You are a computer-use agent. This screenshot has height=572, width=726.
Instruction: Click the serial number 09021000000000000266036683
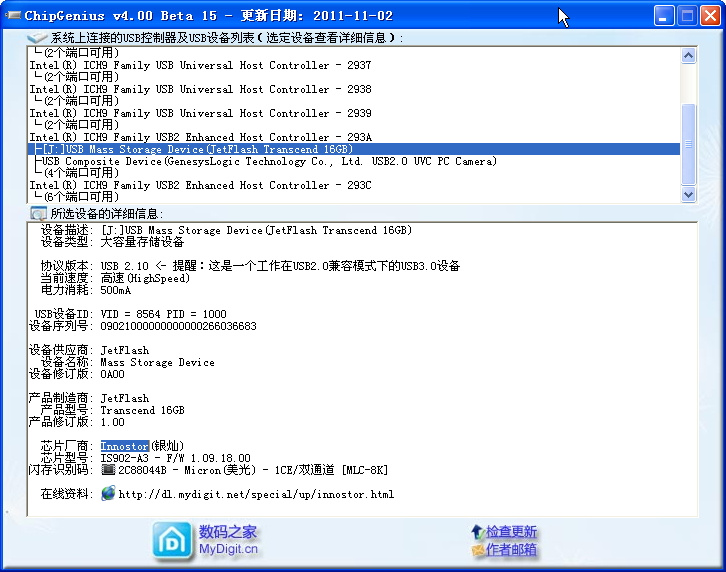(178, 326)
